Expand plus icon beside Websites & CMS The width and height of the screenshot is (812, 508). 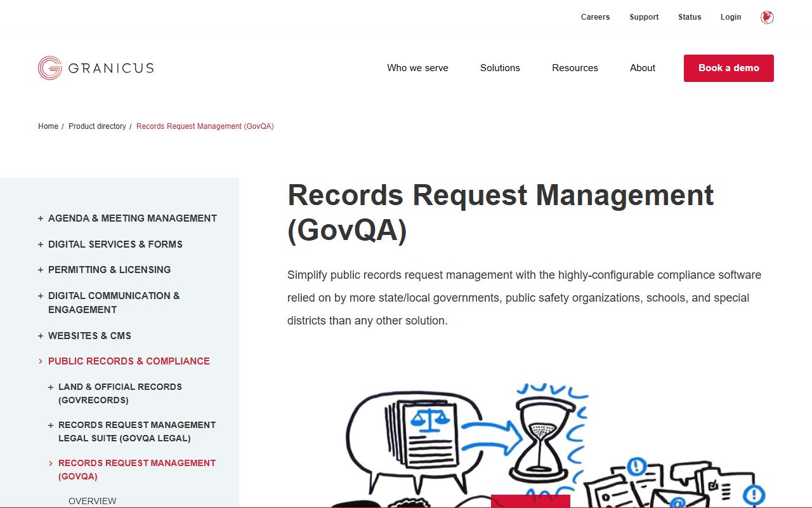[41, 336]
